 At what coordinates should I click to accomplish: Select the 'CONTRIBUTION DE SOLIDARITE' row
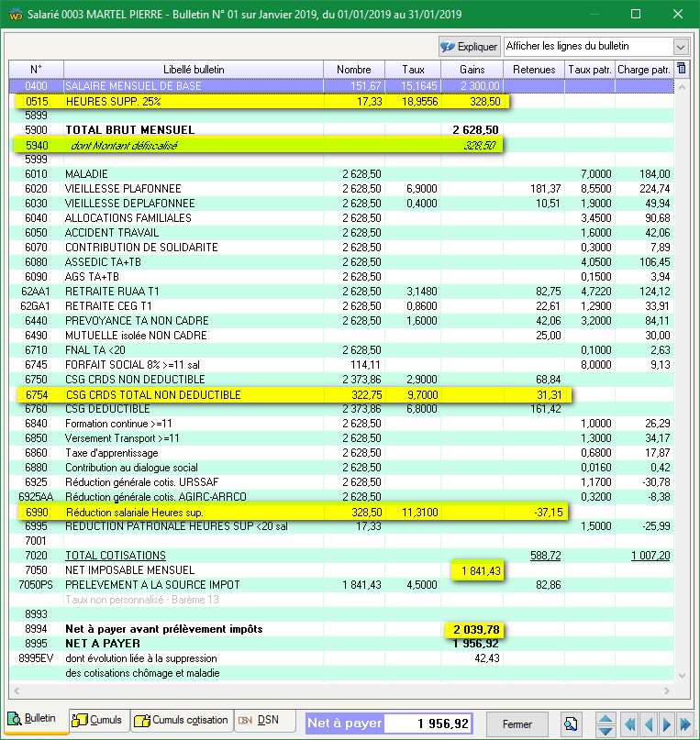pyautogui.click(x=341, y=248)
